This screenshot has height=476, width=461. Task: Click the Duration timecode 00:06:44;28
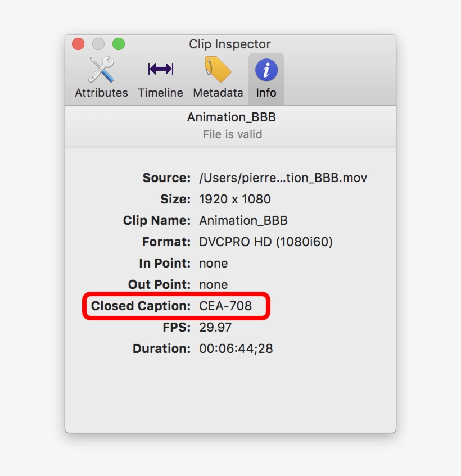(236, 349)
